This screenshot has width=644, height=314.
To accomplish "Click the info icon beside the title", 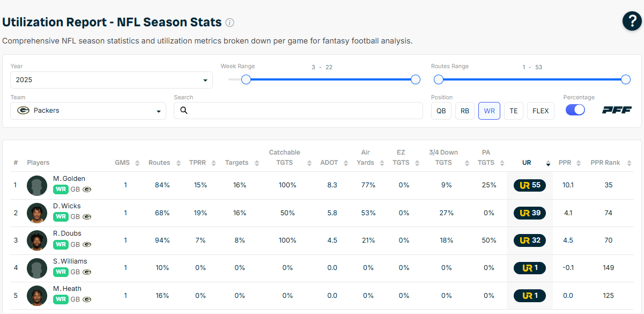I will [x=230, y=23].
